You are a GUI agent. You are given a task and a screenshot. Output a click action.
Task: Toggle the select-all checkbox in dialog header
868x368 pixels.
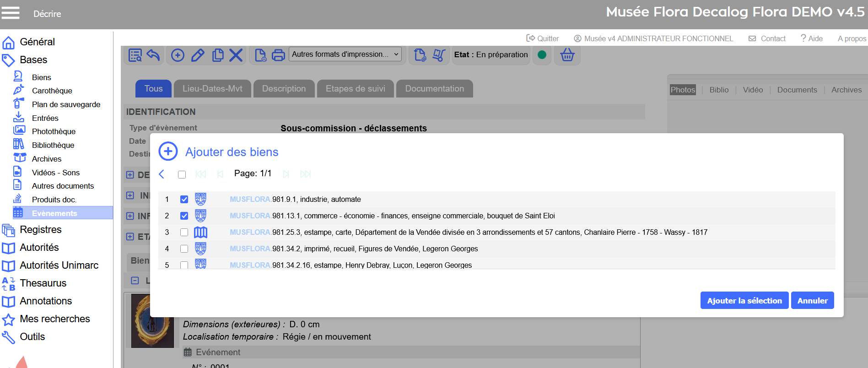182,174
